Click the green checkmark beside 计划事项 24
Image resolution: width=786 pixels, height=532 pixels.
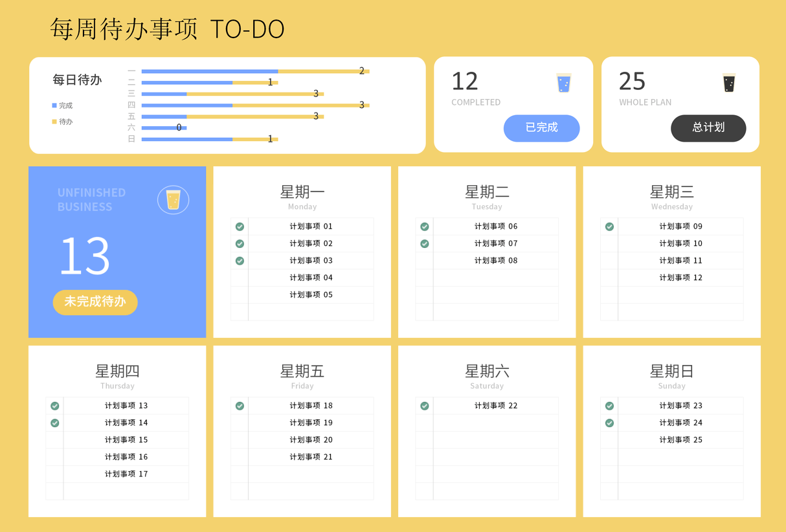609,422
